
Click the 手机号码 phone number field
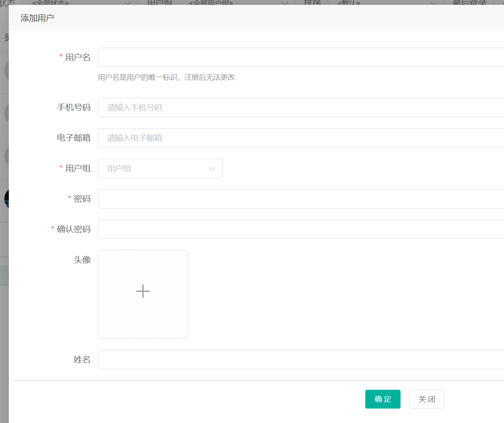tap(281, 107)
